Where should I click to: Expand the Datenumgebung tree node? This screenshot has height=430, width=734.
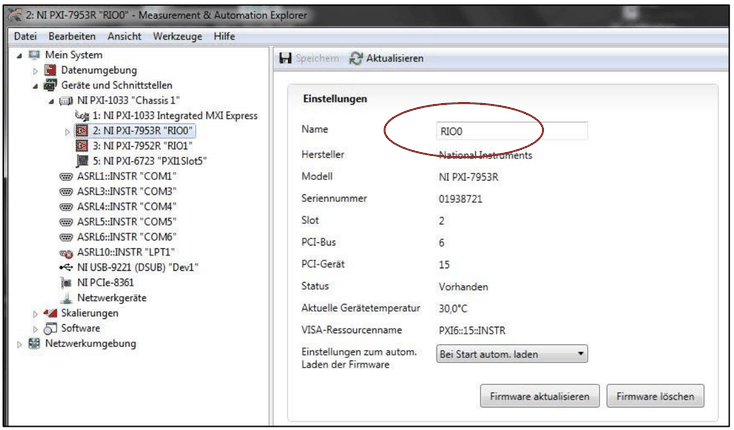(35, 71)
